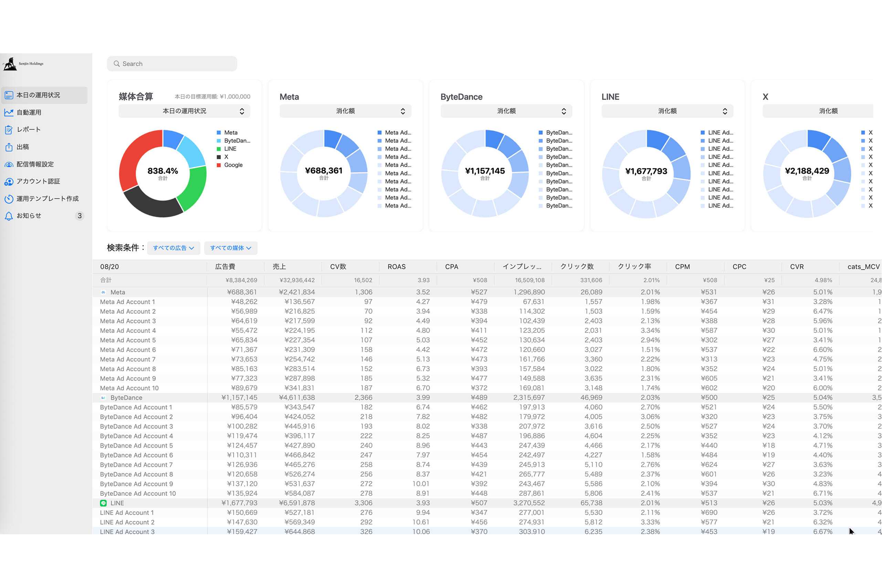Sort by the ROAS column header
882x588 pixels.
396,266
